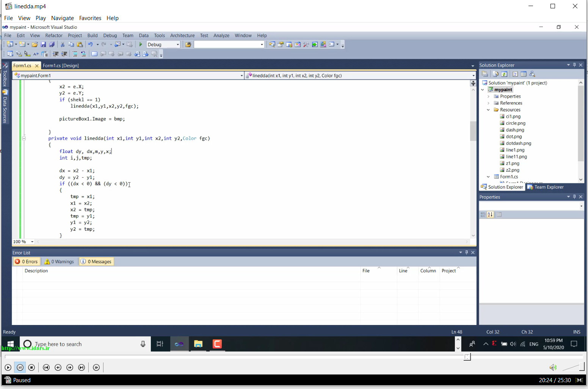588x389 pixels.
Task: Switch to Form1.cs [Design] tab
Action: click(61, 66)
